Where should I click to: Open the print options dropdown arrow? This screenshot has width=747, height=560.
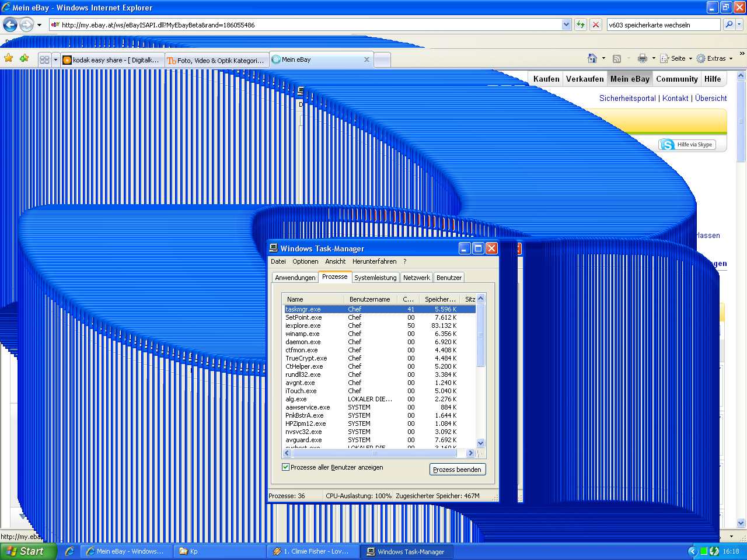pos(654,58)
